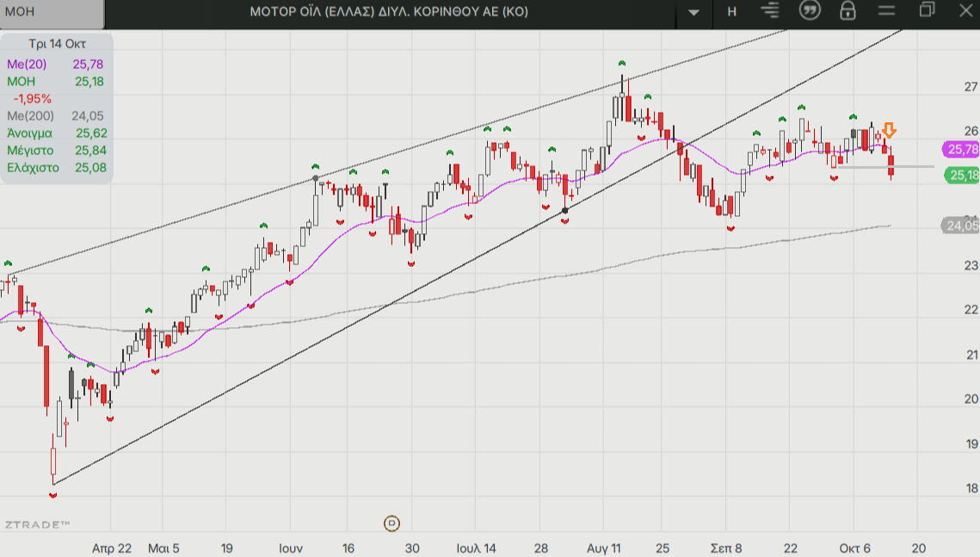Click the restore window icon
This screenshot has height=557, width=980.
(927, 10)
